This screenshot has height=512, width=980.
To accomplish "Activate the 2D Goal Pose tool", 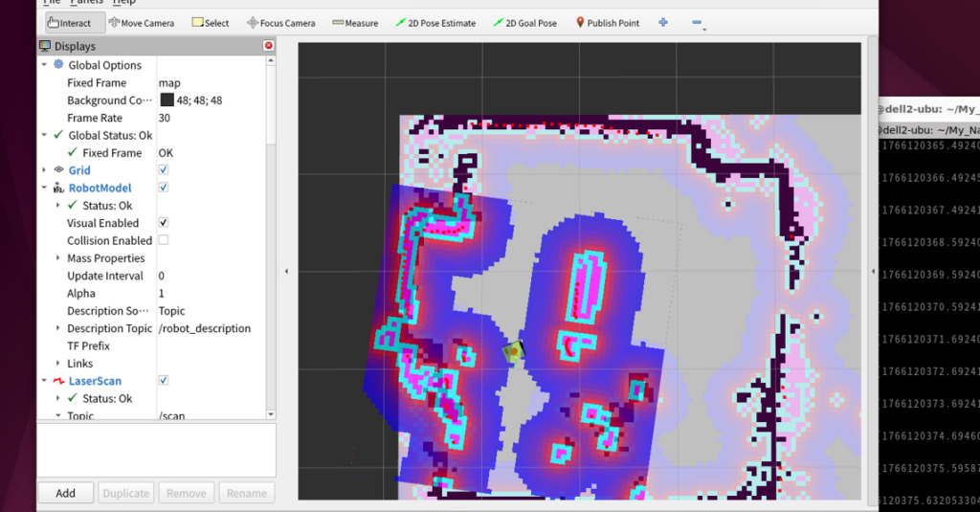I will pos(524,23).
